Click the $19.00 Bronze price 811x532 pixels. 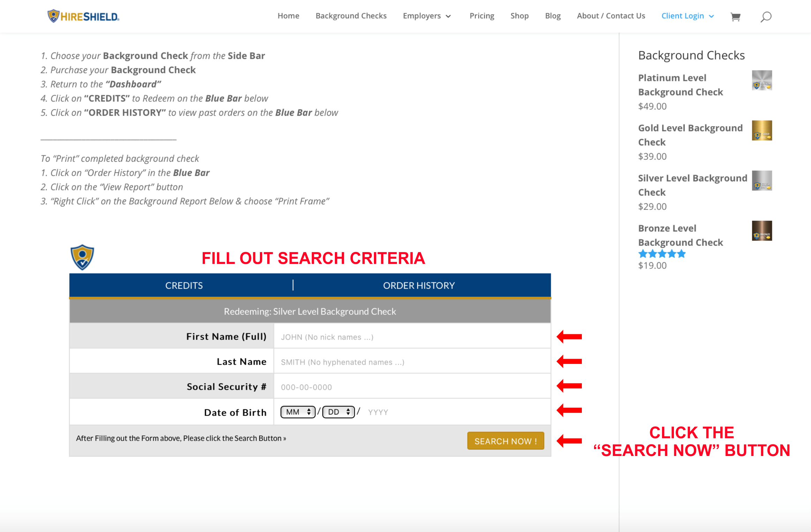click(652, 266)
